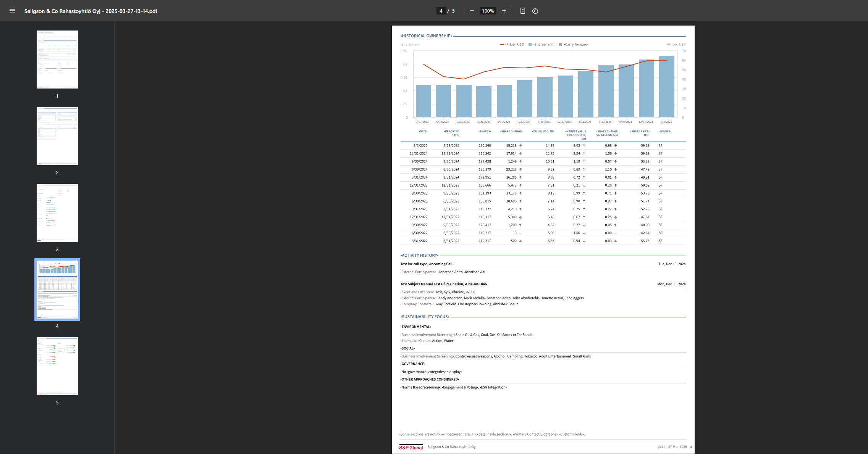Jump to page 5 thumbnail

[x=57, y=366]
